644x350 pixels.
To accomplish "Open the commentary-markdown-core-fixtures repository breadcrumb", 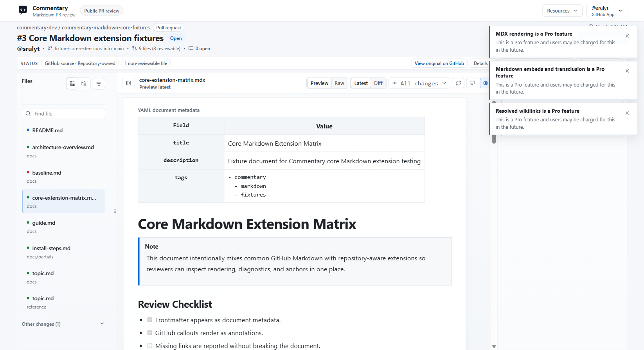I will click(106, 28).
